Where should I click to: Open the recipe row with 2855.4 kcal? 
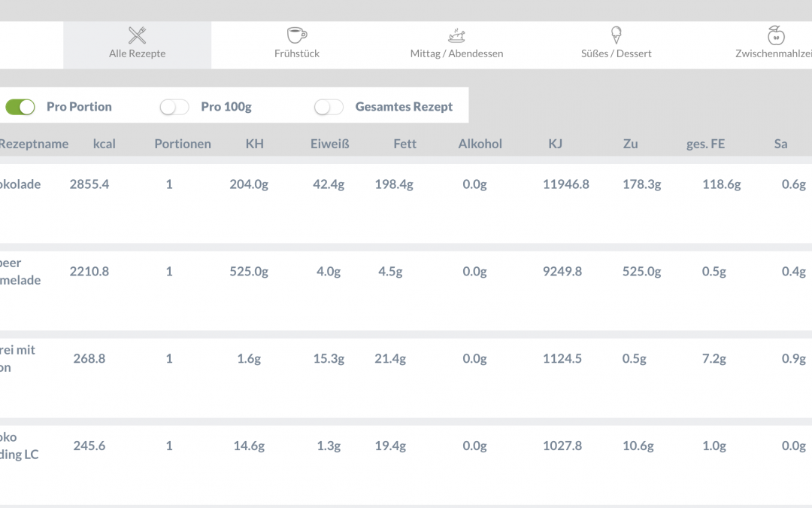click(x=89, y=184)
